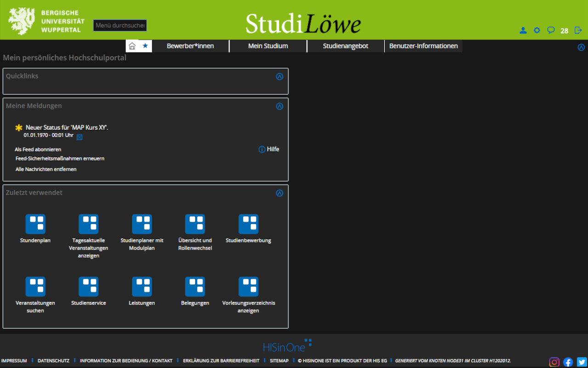Click the session timer number 28
Screen dimensions: 588x368
tap(564, 31)
